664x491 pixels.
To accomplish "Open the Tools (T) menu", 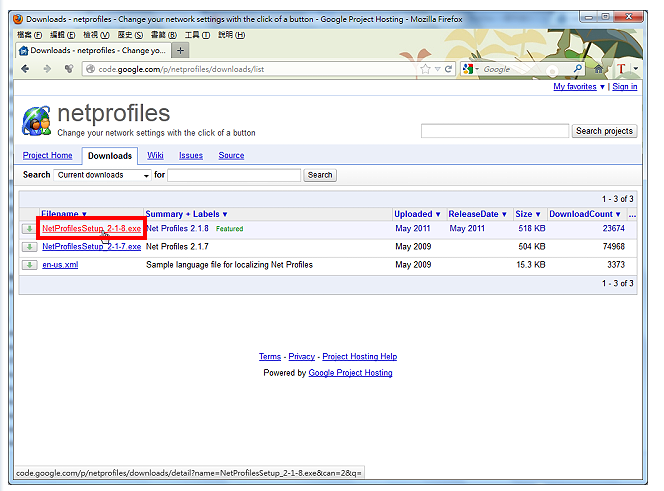I will click(197, 35).
